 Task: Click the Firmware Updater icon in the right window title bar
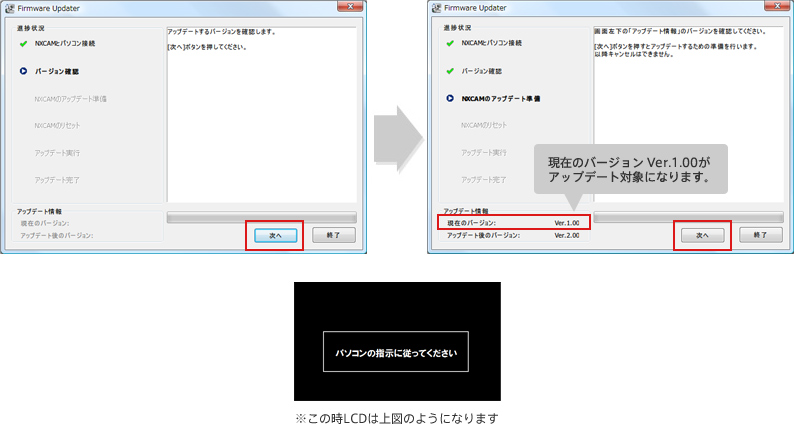[437, 7]
